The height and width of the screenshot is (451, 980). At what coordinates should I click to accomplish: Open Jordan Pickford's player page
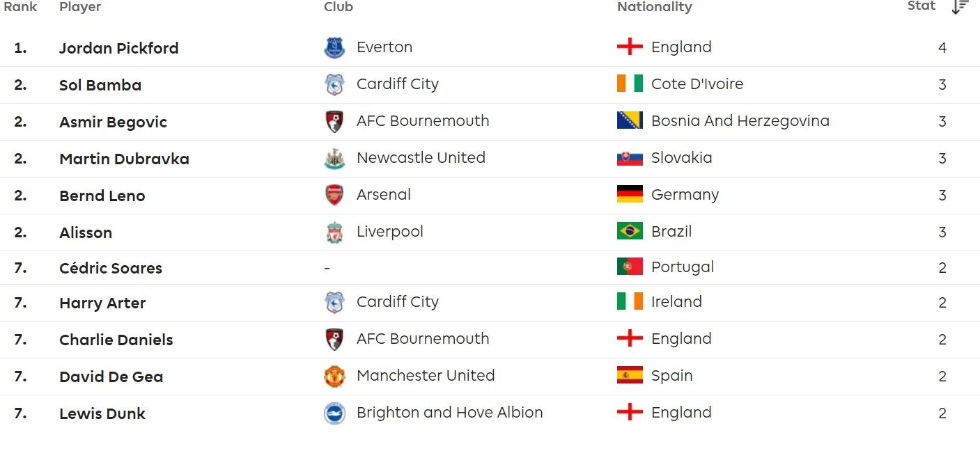[x=118, y=48]
